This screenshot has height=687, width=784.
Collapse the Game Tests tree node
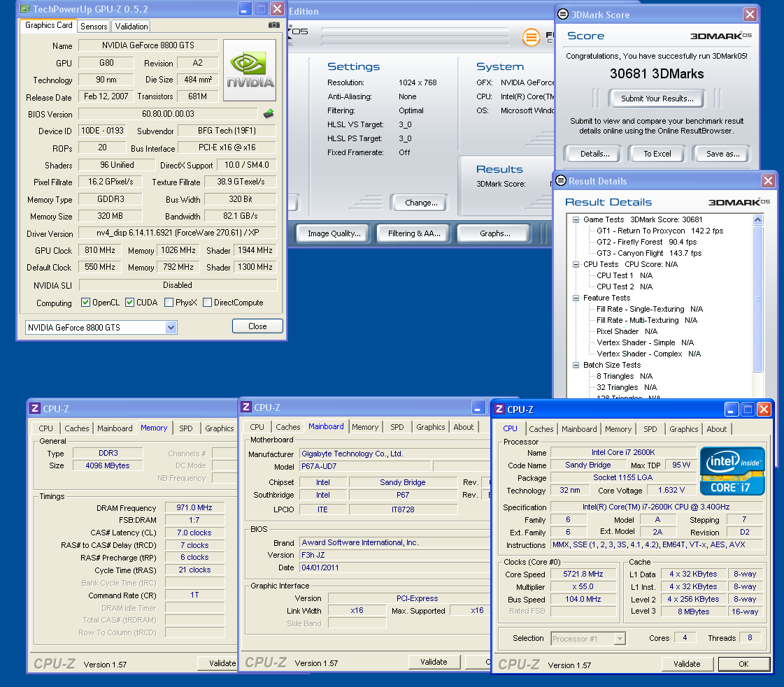576,219
